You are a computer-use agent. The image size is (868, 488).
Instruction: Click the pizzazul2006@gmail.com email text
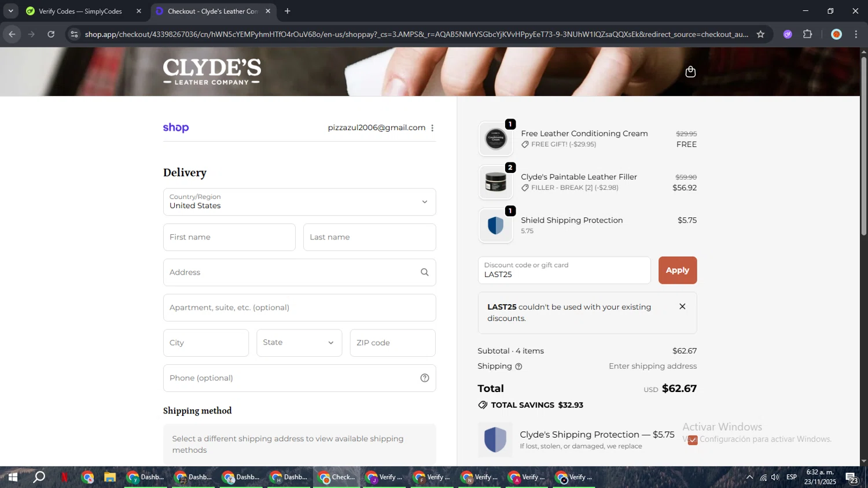tap(377, 128)
